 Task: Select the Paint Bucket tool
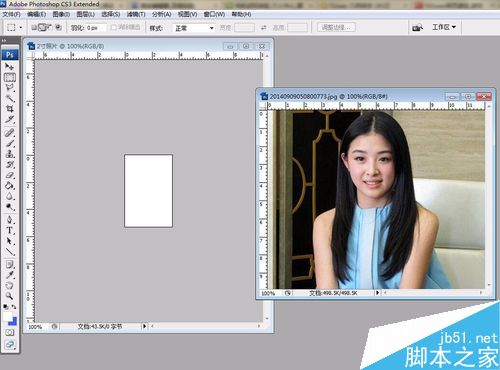[x=9, y=186]
